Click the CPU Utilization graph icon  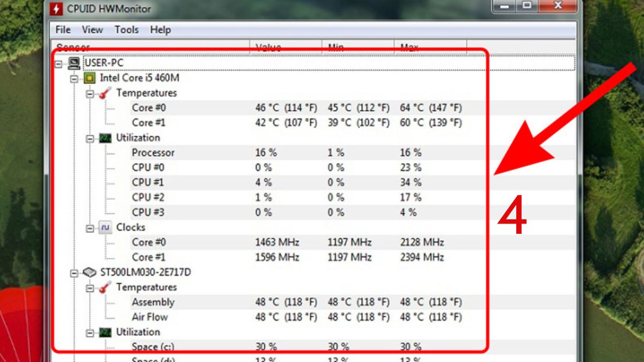[x=105, y=138]
